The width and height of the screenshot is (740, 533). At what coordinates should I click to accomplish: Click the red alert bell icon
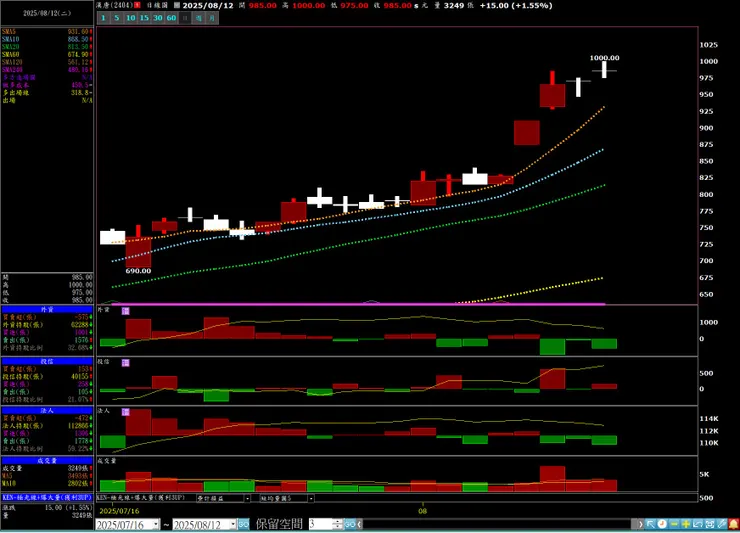(733, 524)
